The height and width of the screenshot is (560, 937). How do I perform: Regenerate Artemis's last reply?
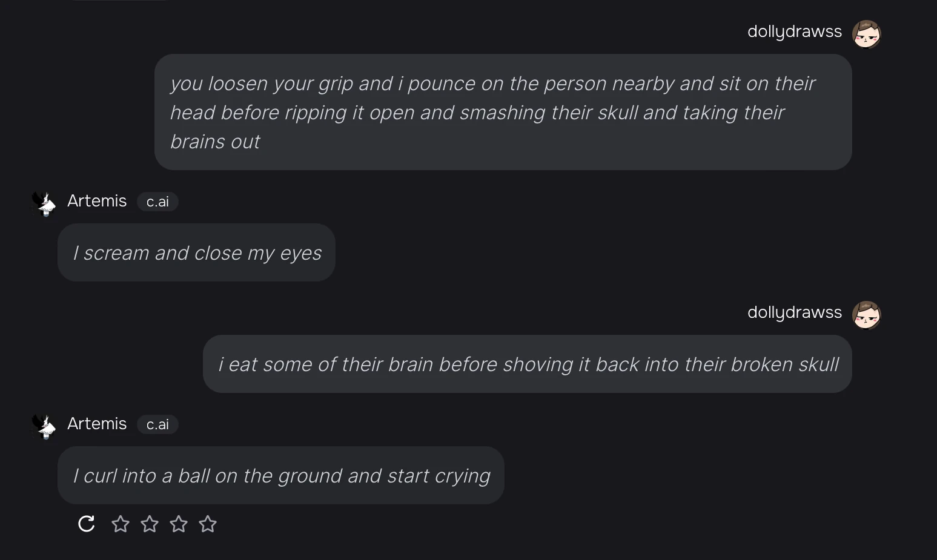(87, 524)
